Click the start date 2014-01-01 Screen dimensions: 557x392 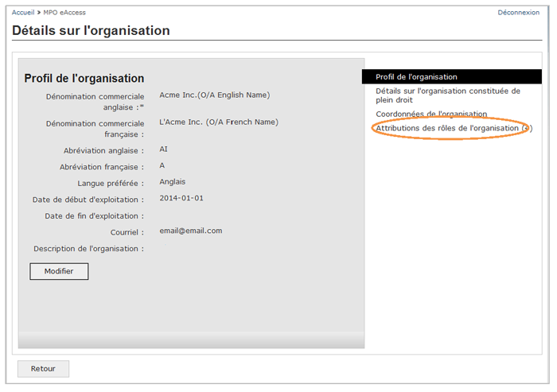click(181, 198)
